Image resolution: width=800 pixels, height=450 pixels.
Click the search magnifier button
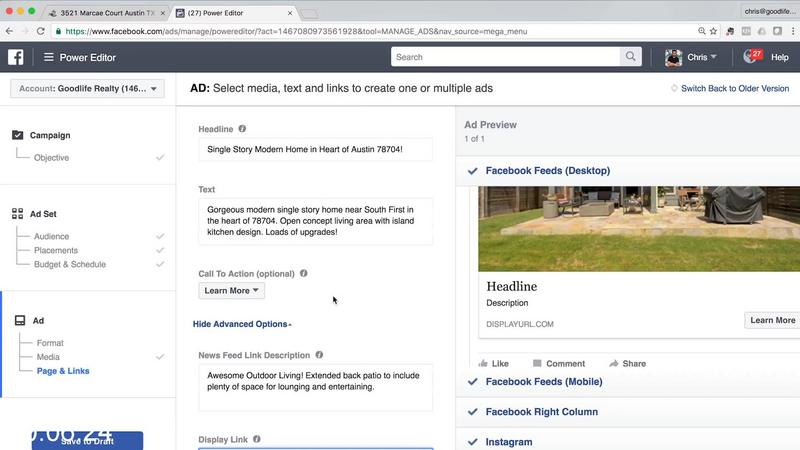point(631,57)
